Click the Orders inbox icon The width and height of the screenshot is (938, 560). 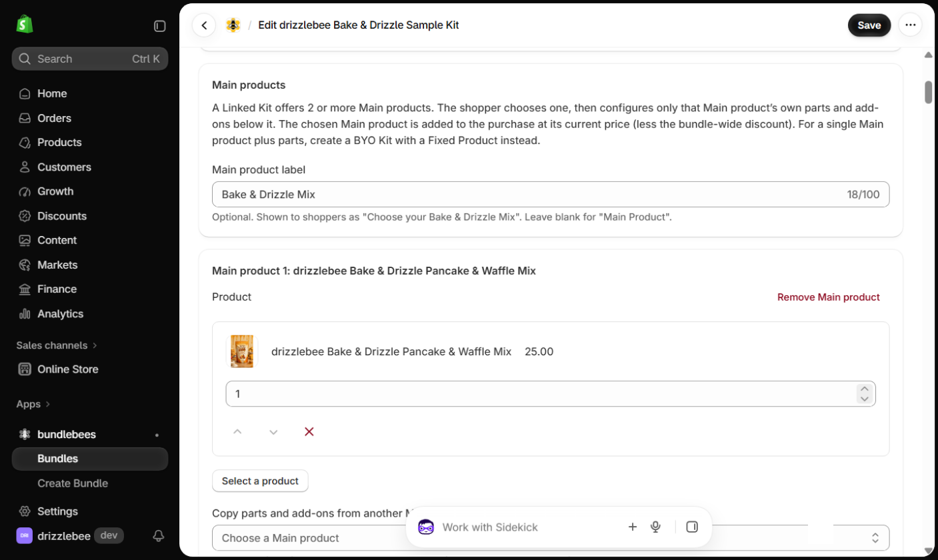(25, 118)
